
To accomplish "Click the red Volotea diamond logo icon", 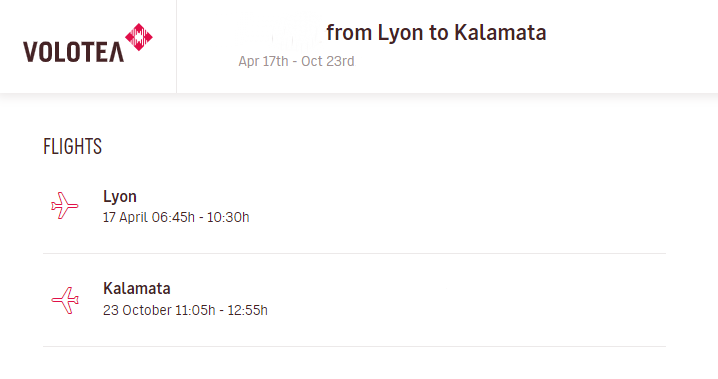I will click(x=139, y=37).
